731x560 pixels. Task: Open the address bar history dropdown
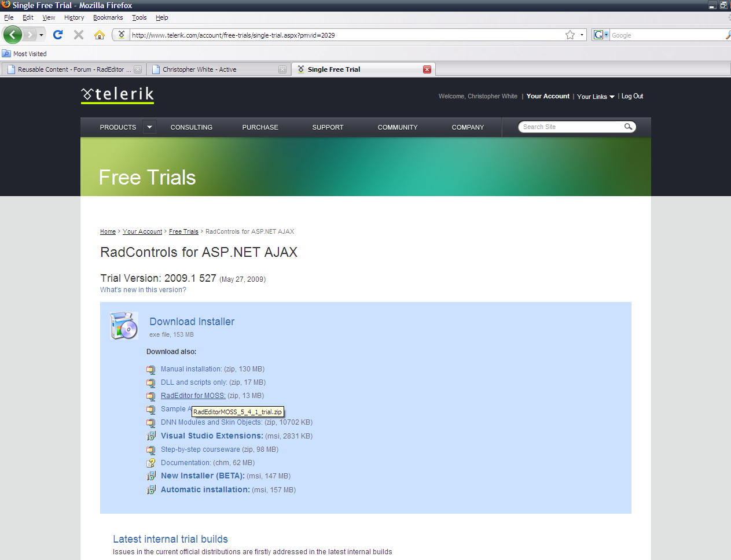point(582,35)
